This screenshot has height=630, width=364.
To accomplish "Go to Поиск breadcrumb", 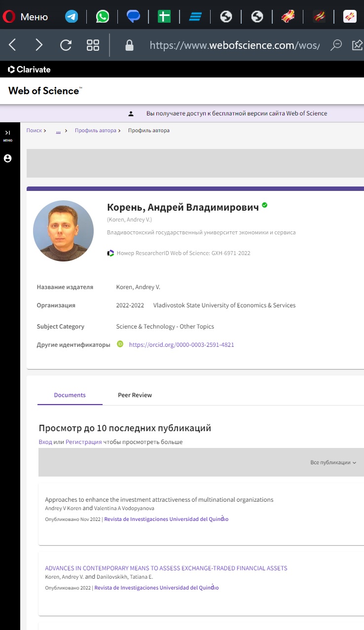I will pyautogui.click(x=34, y=131).
